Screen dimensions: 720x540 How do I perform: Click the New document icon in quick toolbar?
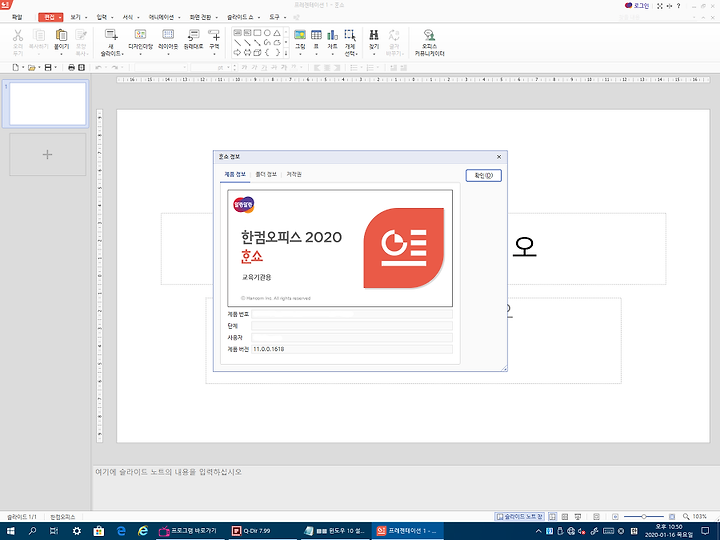pyautogui.click(x=16, y=68)
